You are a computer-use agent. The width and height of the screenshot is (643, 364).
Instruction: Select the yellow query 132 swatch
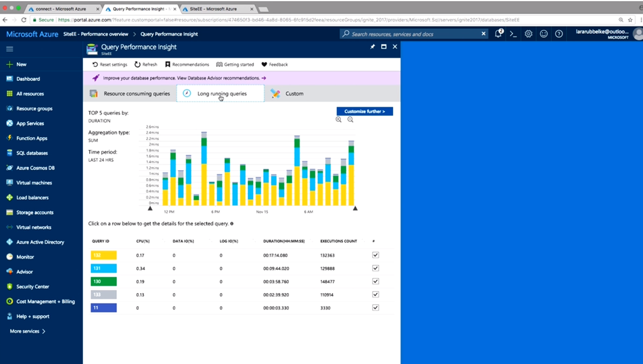click(x=104, y=255)
